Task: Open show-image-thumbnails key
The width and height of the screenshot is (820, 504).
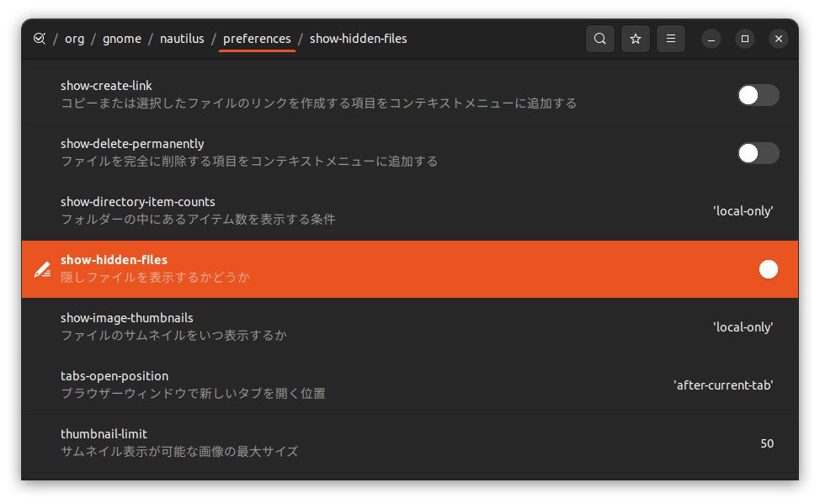Action: (410, 326)
